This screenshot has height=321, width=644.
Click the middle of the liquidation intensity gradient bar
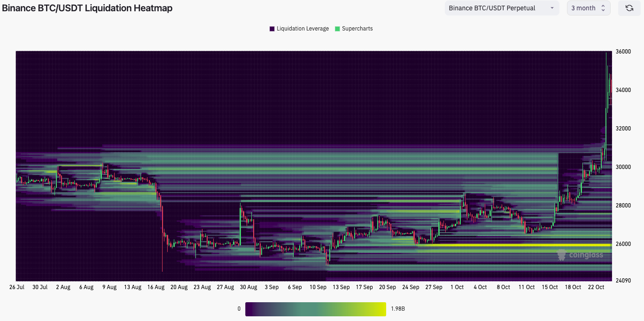tap(315, 309)
